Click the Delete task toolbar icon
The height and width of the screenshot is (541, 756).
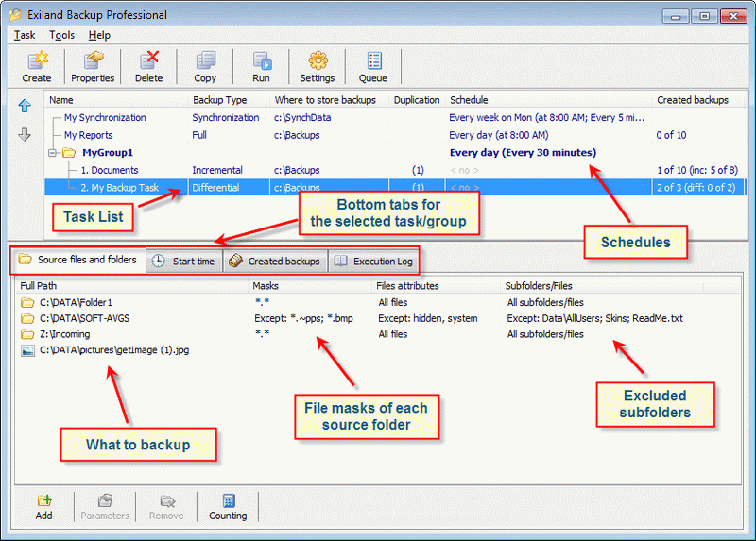click(x=148, y=66)
